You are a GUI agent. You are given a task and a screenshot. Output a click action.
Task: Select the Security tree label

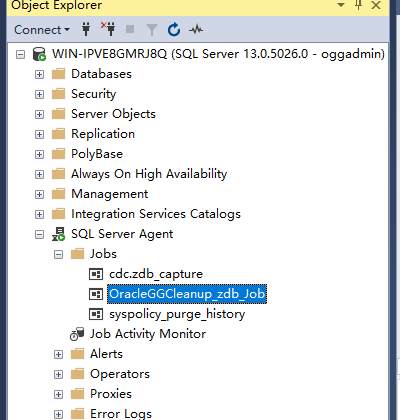point(94,94)
